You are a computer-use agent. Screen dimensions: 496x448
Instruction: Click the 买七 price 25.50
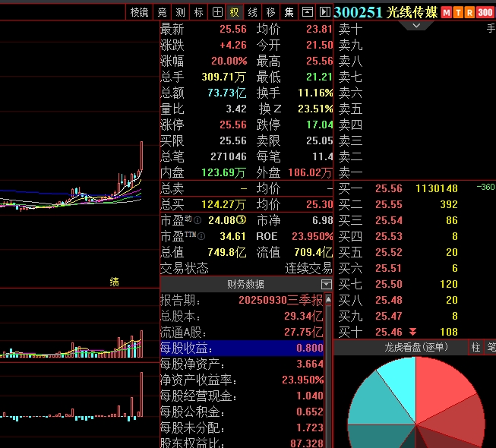[389, 284]
